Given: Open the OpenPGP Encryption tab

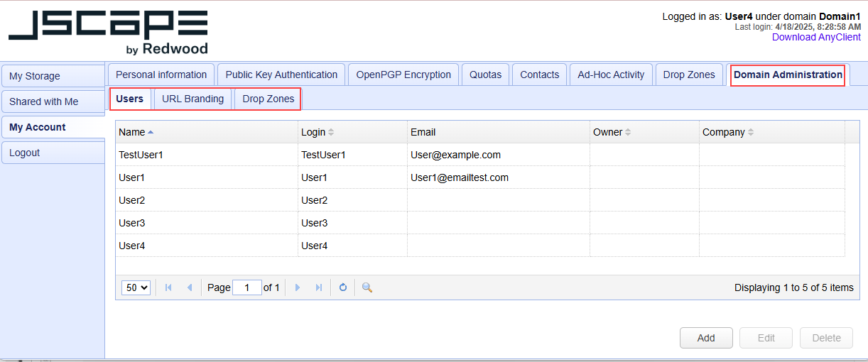Looking at the screenshot, I should 403,75.
